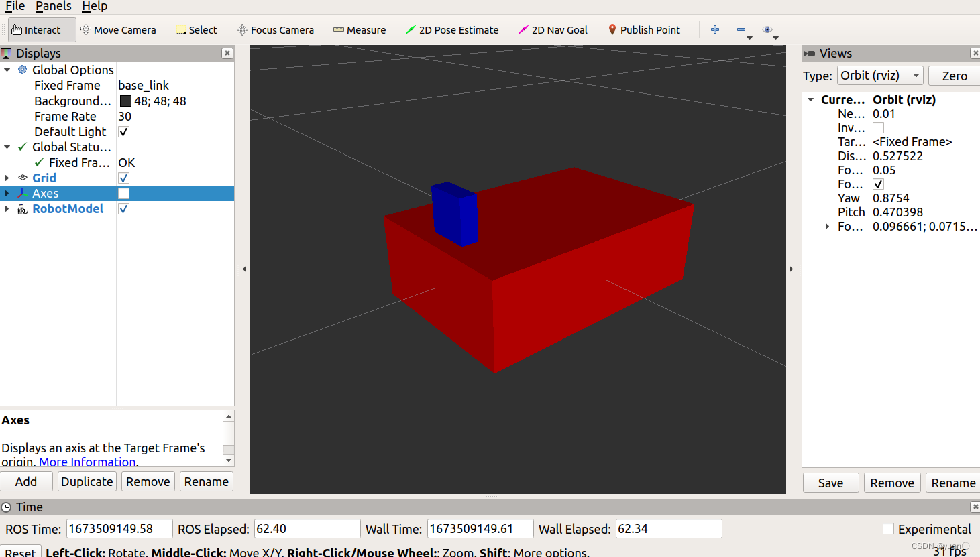Click the Time panel clock icon
Image resolution: width=980 pixels, height=557 pixels.
pyautogui.click(x=7, y=507)
